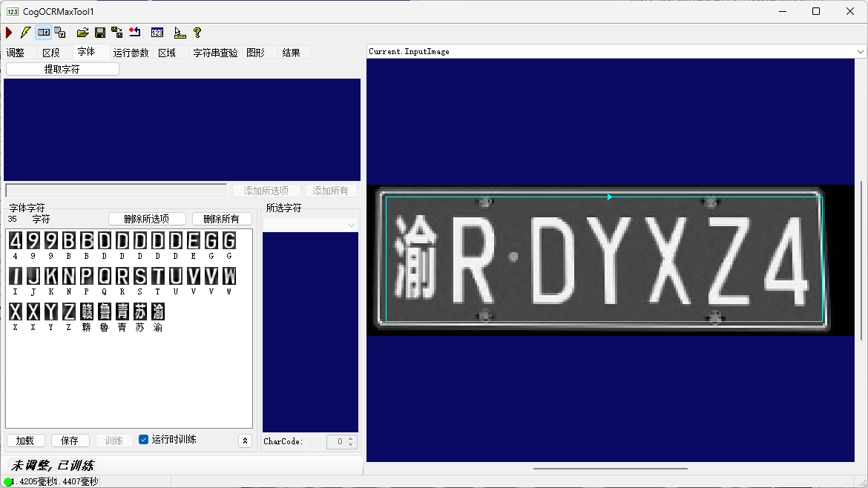Switch to the 调整 tab
868x488 pixels.
coord(16,53)
